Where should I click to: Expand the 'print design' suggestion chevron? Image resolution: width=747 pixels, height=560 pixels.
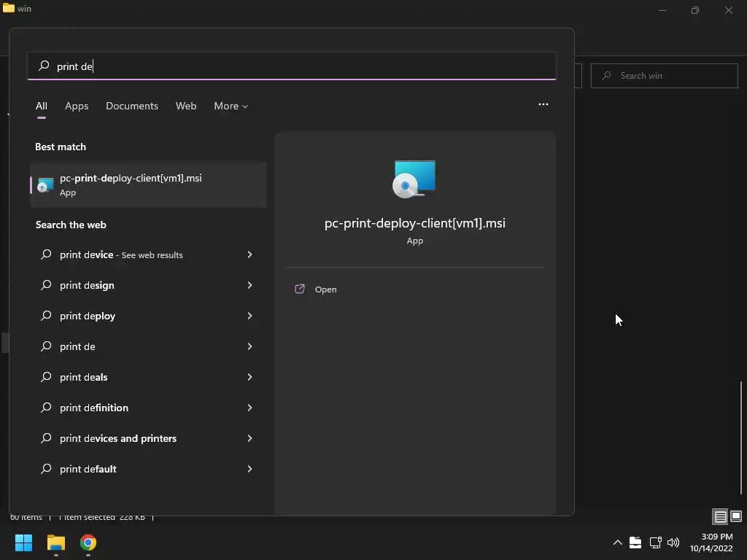[249, 285]
